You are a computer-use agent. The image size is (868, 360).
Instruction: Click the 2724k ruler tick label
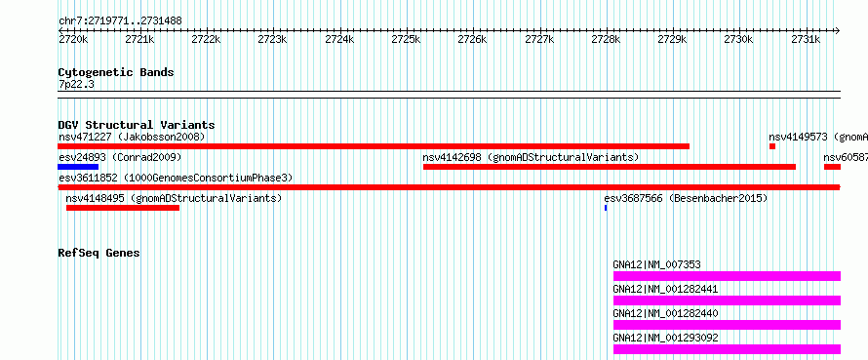(339, 40)
